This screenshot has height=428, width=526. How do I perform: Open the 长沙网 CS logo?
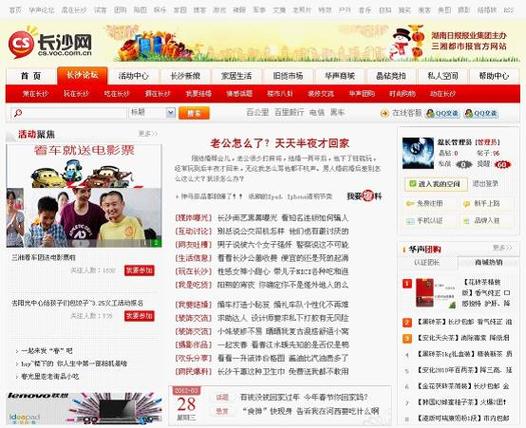pyautogui.click(x=50, y=44)
